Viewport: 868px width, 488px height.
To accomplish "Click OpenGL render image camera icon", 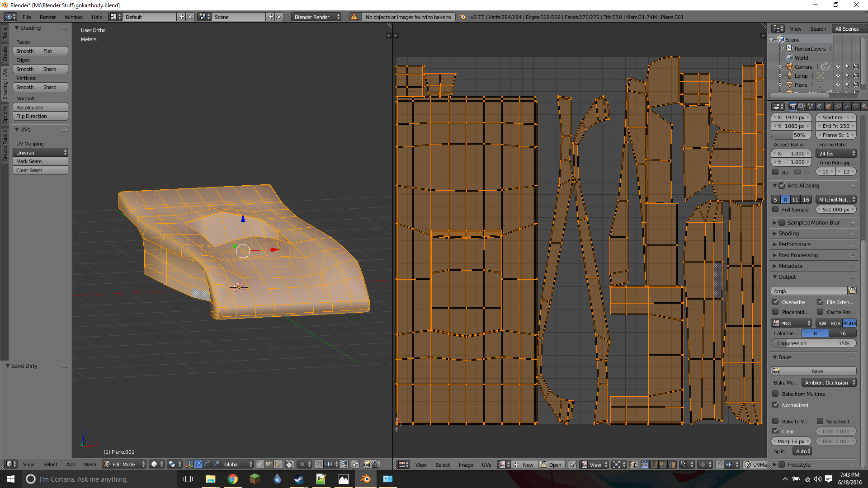I will coord(366,464).
